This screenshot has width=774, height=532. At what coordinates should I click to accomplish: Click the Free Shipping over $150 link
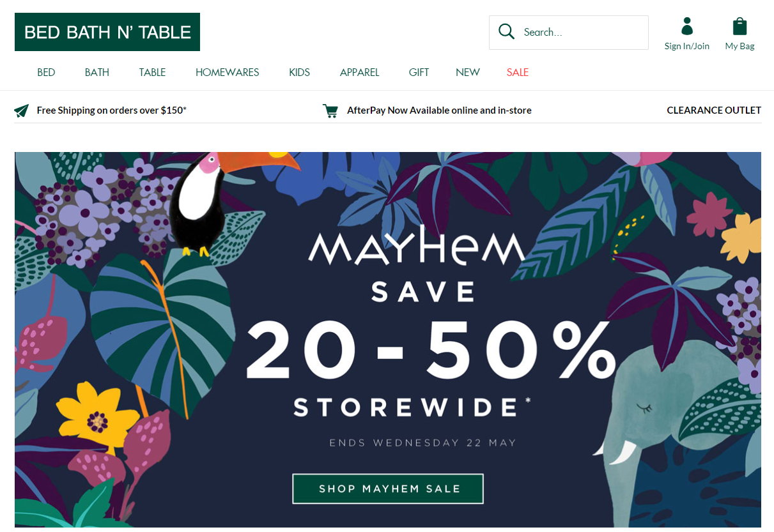pos(112,110)
